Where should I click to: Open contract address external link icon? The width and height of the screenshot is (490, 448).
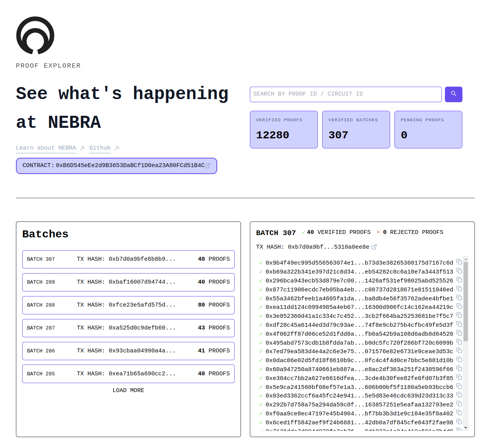(x=208, y=166)
